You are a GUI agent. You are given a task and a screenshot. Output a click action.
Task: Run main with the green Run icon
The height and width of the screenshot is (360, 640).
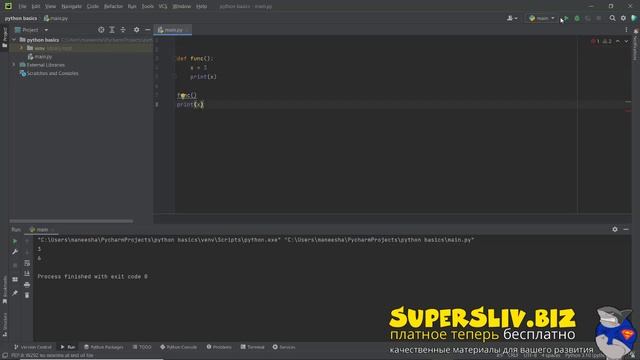pyautogui.click(x=566, y=18)
